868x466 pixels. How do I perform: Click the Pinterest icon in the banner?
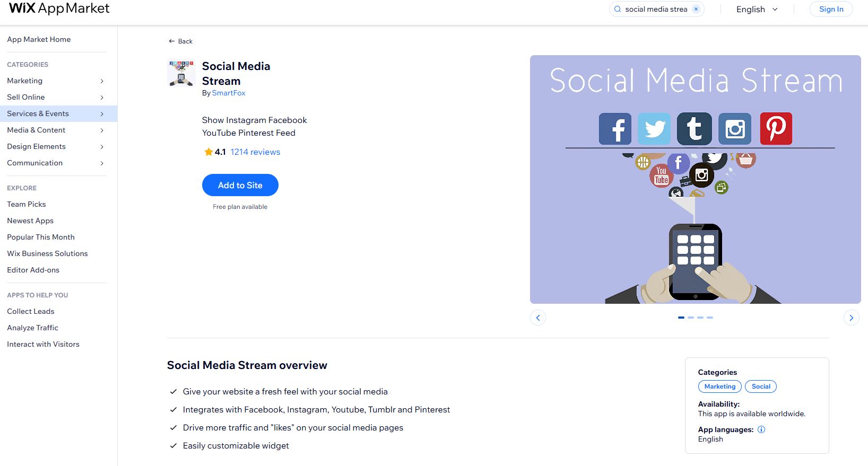(x=776, y=129)
